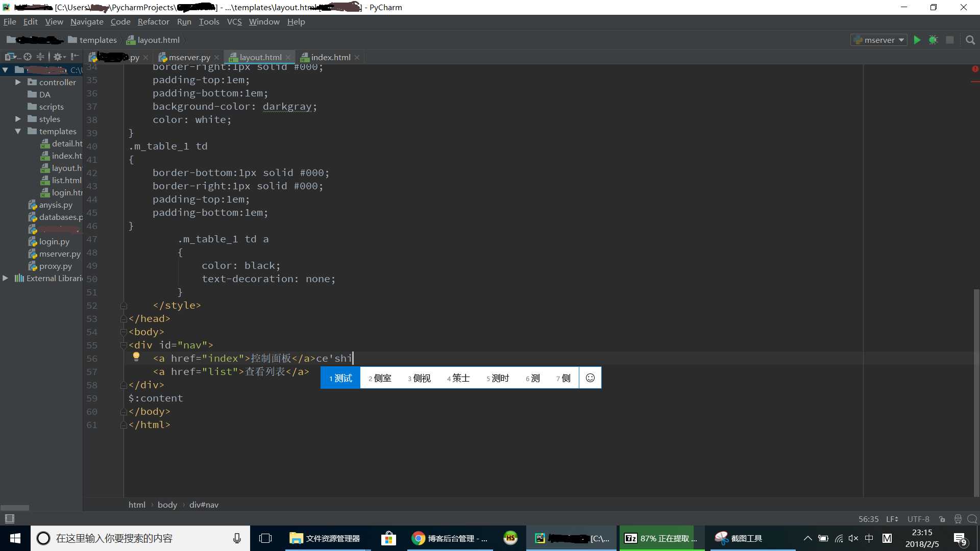This screenshot has width=980, height=551.
Task: Open the Refactor menu
Action: (153, 21)
